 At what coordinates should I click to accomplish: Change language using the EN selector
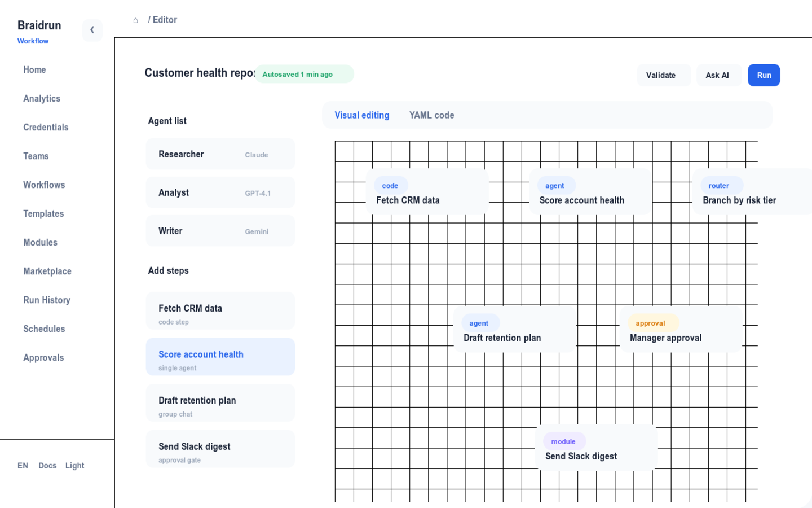pyautogui.click(x=23, y=466)
